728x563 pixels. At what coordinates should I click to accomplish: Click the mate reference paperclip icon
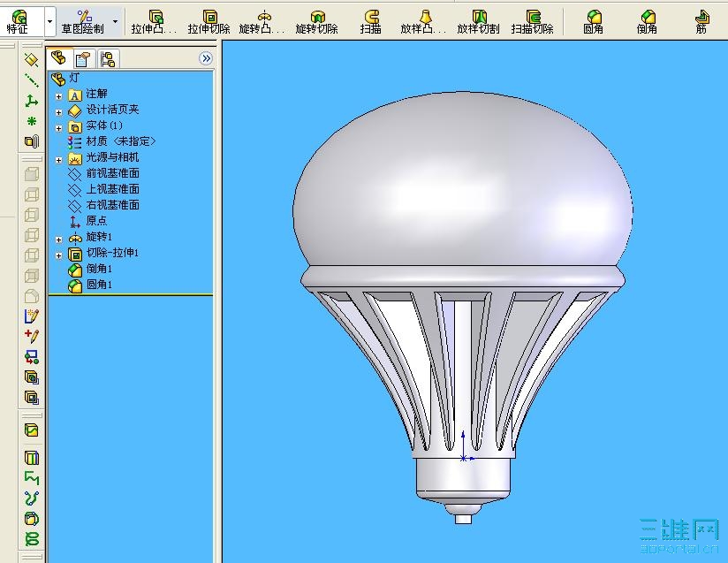[x=31, y=141]
